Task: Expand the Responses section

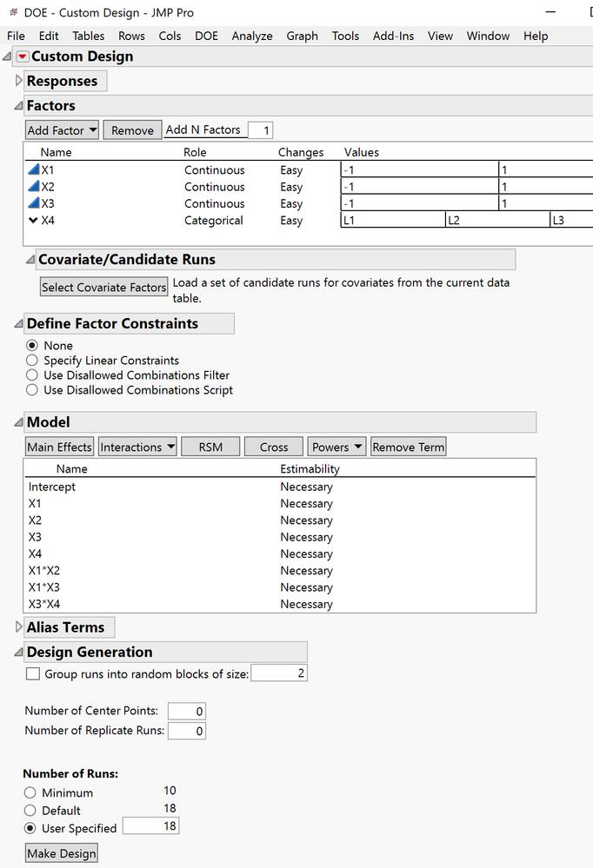Action: pos(17,80)
